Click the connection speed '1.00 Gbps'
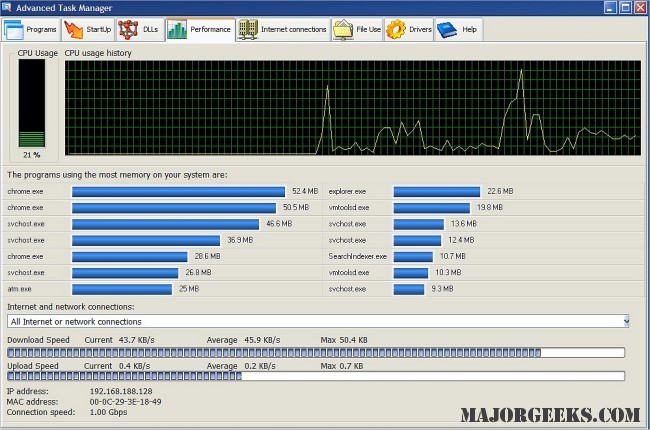Screen dimensions: 650x430 coord(108,412)
